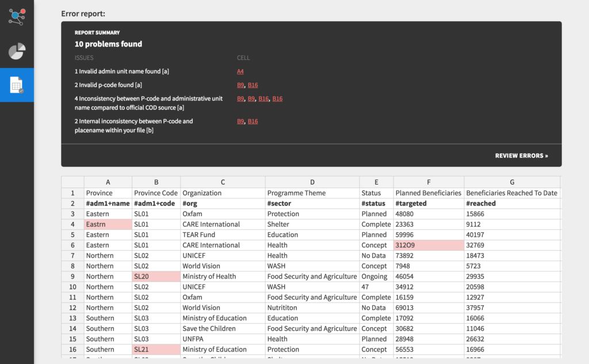The width and height of the screenshot is (589, 364).
Task: Click the '#sector' hashtag cell
Action: pyautogui.click(x=312, y=204)
